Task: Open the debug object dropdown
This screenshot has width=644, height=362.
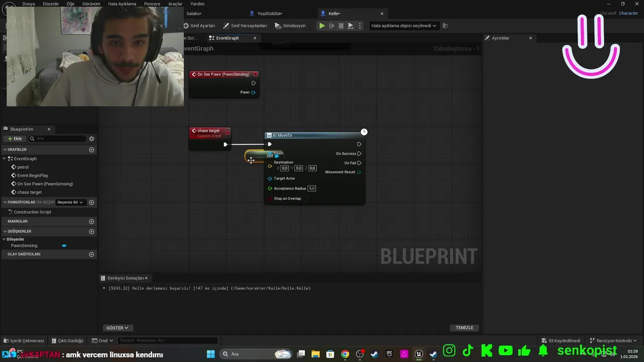Action: [x=404, y=26]
